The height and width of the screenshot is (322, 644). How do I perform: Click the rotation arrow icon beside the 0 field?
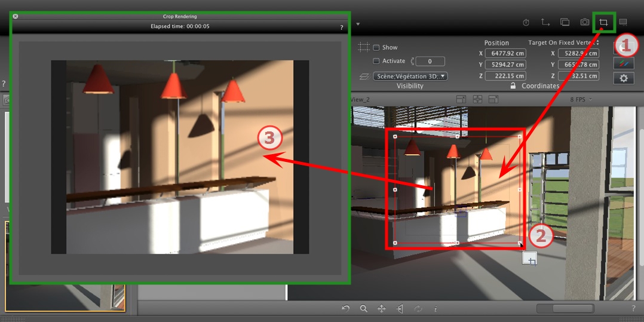click(412, 61)
